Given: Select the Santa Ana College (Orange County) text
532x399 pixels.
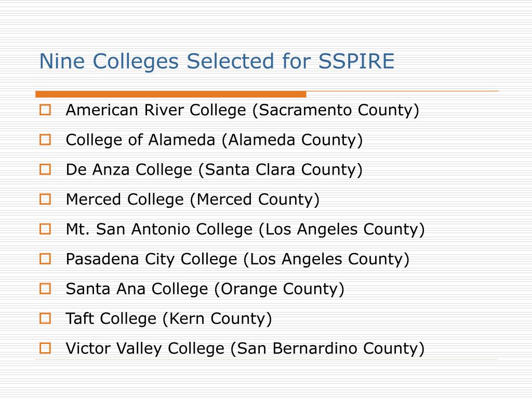Looking at the screenshot, I should click(x=205, y=289).
